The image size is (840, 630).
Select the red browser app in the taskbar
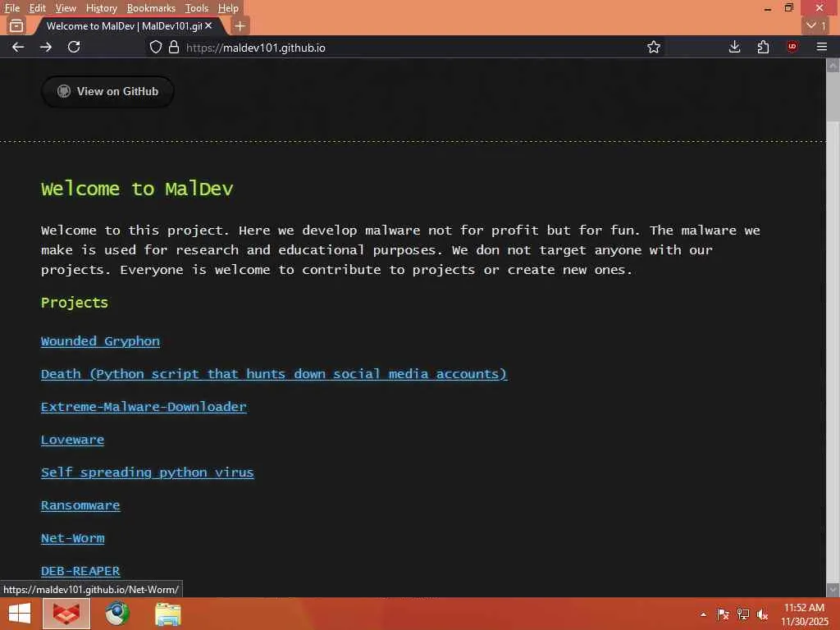66,614
